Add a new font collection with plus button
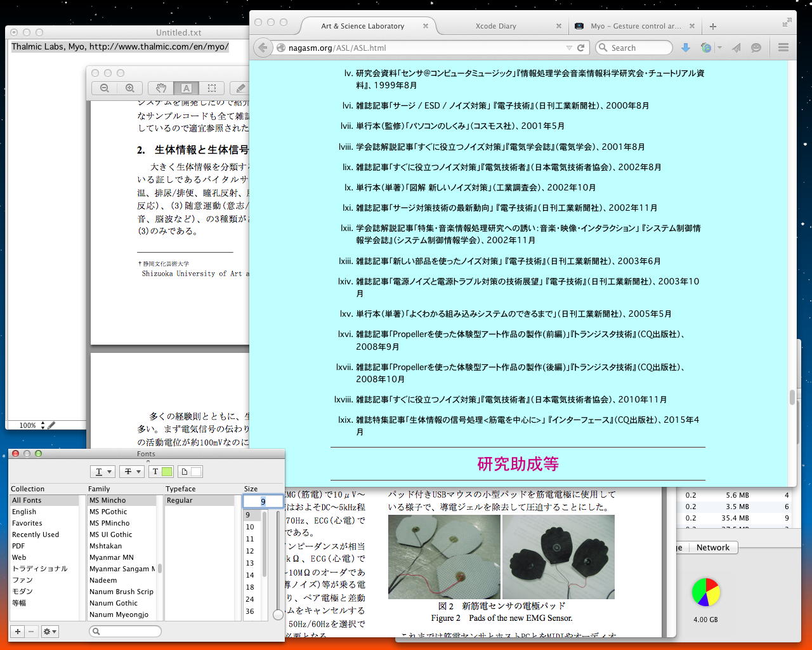The image size is (812, 650). [18, 632]
